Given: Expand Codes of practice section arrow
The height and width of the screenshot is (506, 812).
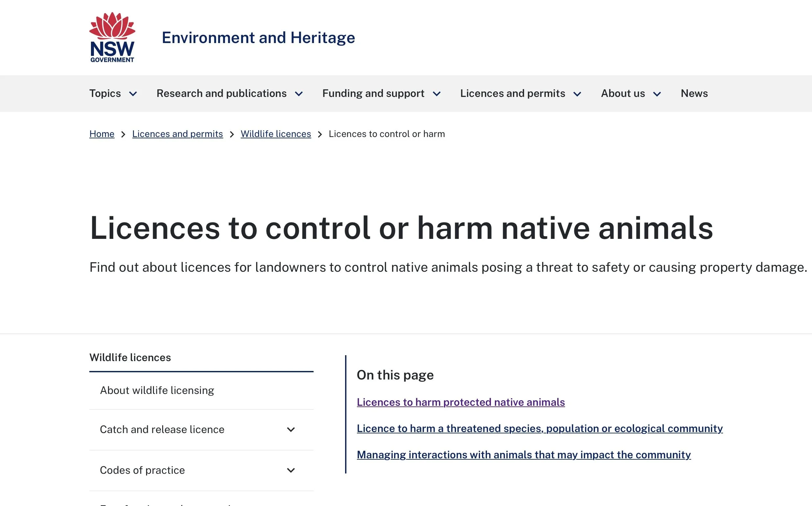Looking at the screenshot, I should point(291,470).
